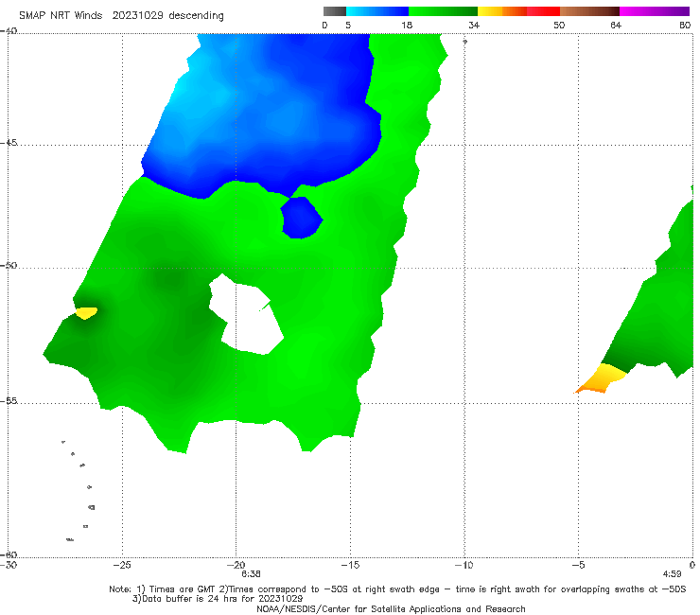
Task: Click the swath time label "4:59"
Action: pyautogui.click(x=672, y=574)
